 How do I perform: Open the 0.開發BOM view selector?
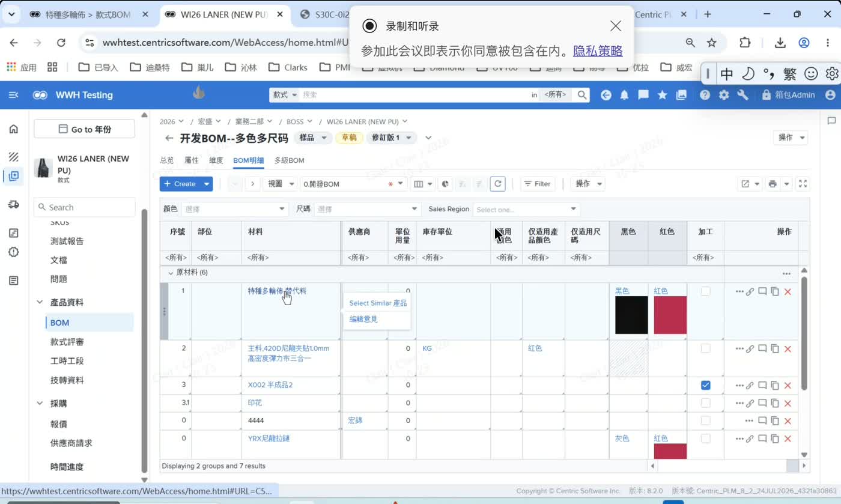353,184
